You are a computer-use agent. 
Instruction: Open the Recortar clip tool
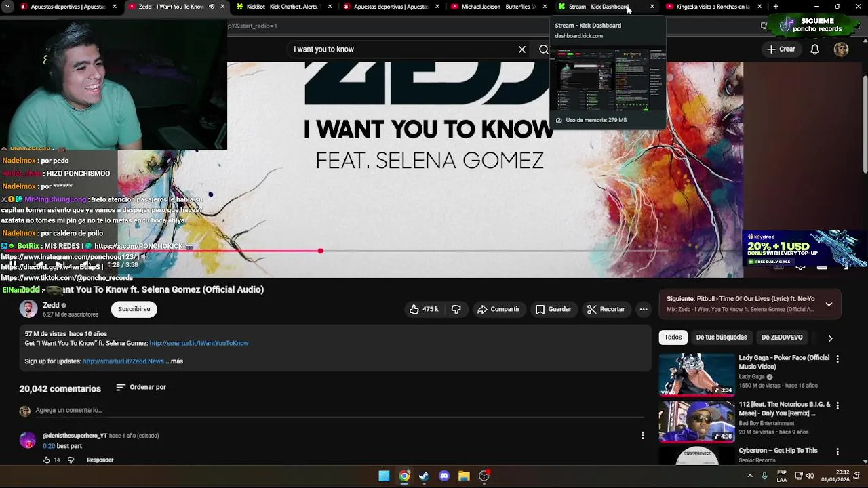point(606,309)
